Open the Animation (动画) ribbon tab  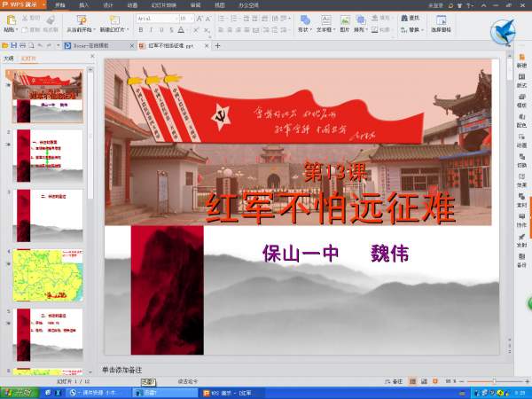(x=132, y=5)
